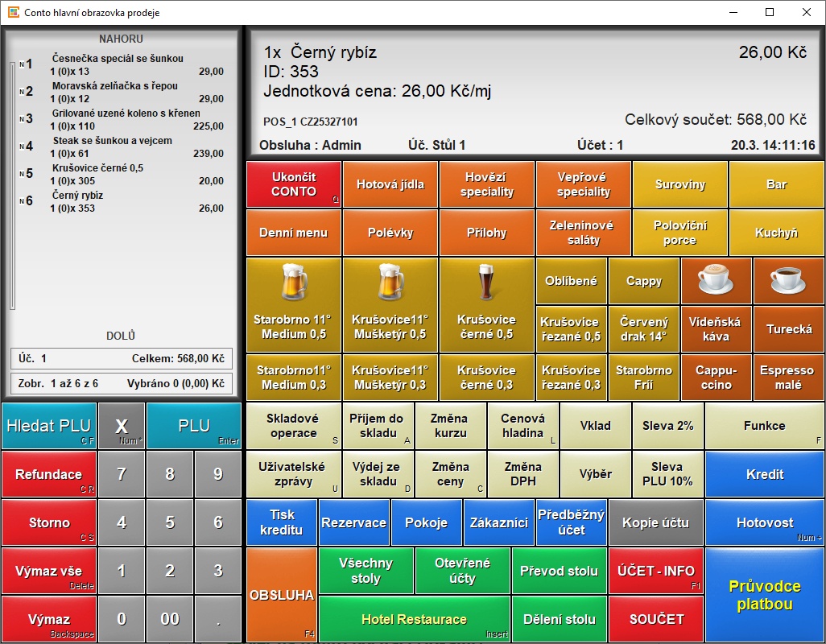Select order line Černý rybíz
826x644 pixels.
[121, 201]
